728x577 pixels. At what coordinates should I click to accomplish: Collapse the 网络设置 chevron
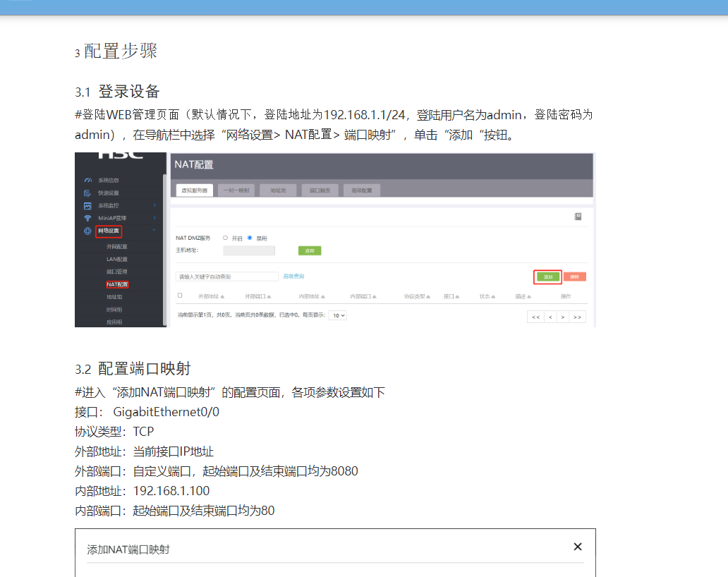pyautogui.click(x=154, y=230)
